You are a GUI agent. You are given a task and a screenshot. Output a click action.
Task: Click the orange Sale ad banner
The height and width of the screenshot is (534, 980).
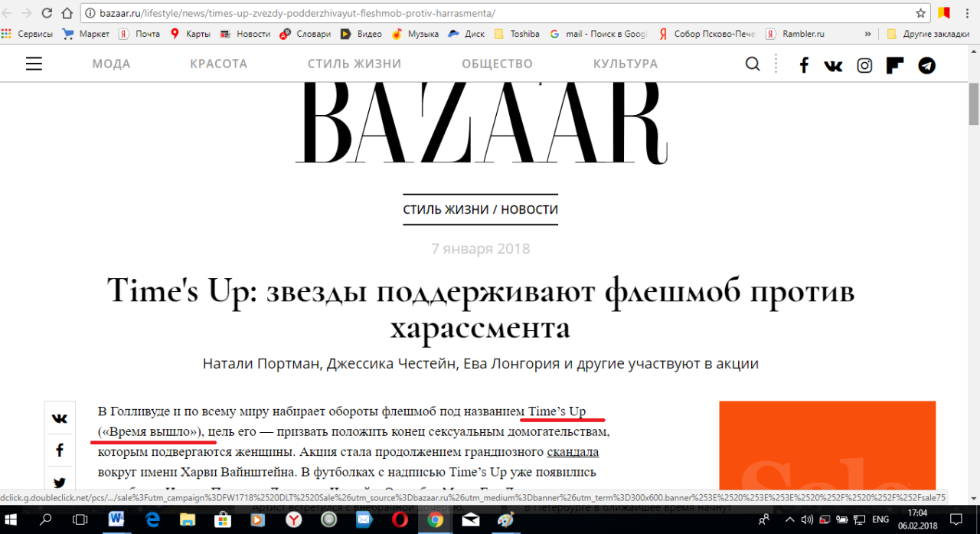pyautogui.click(x=828, y=446)
